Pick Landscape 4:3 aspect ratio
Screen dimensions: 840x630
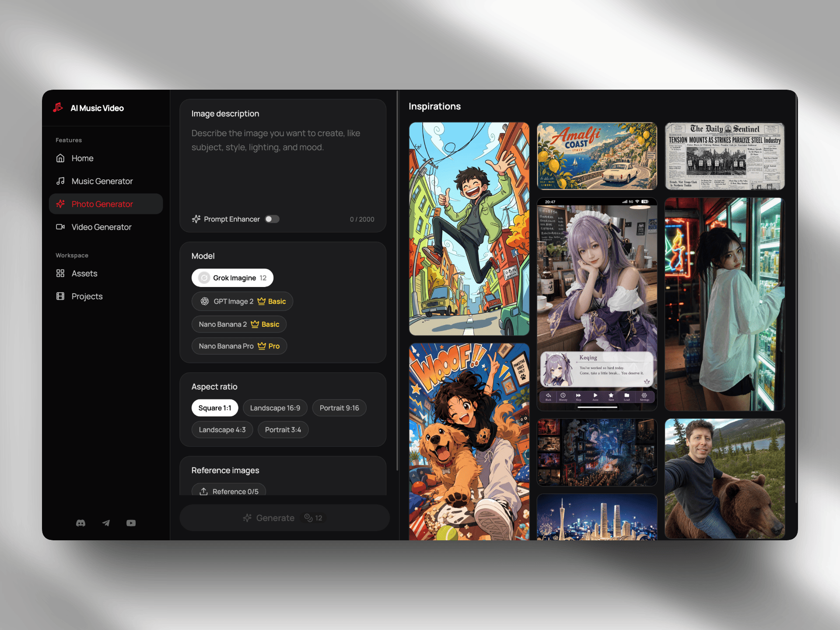pyautogui.click(x=222, y=430)
